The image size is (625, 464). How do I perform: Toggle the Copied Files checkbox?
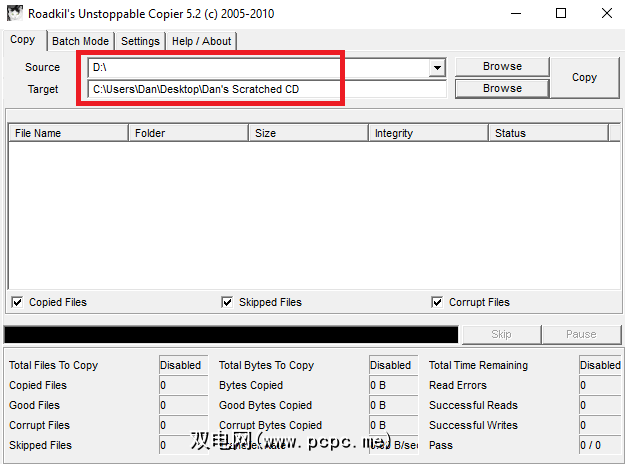click(17, 302)
